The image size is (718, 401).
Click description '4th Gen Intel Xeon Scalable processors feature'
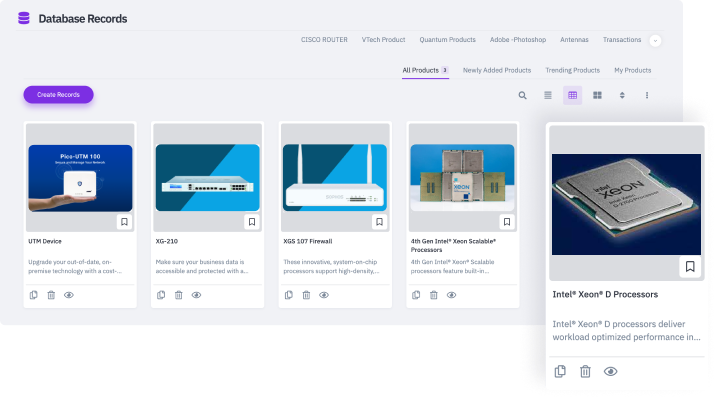452,266
